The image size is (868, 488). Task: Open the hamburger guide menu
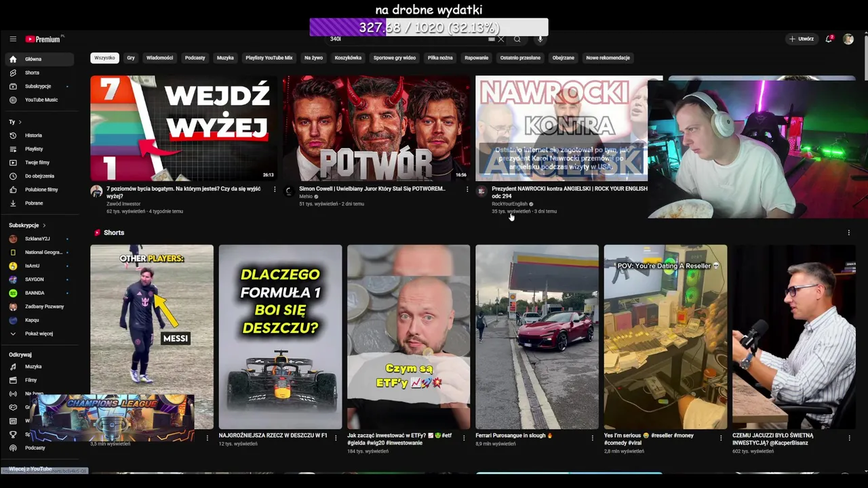point(13,39)
